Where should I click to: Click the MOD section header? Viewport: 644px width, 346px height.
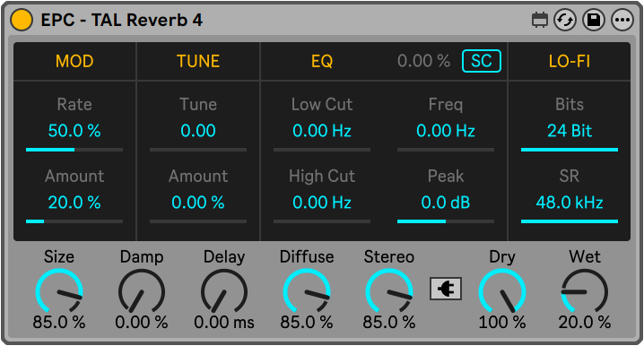coord(74,61)
